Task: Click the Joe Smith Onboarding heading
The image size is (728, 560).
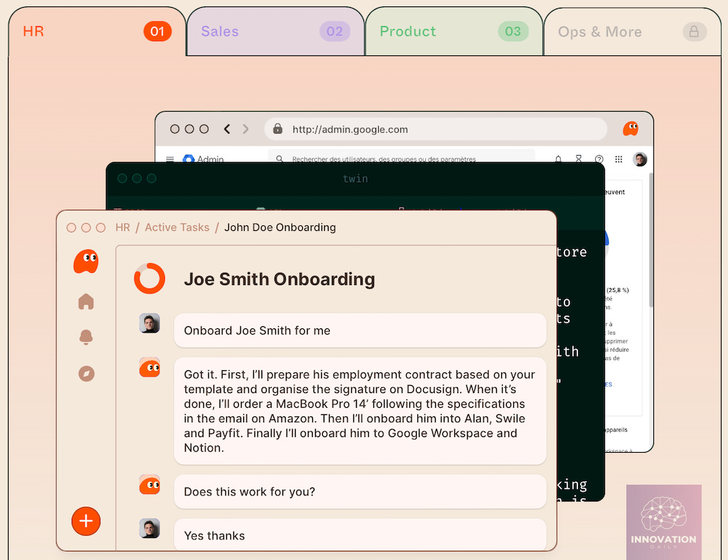Action: coord(279,279)
